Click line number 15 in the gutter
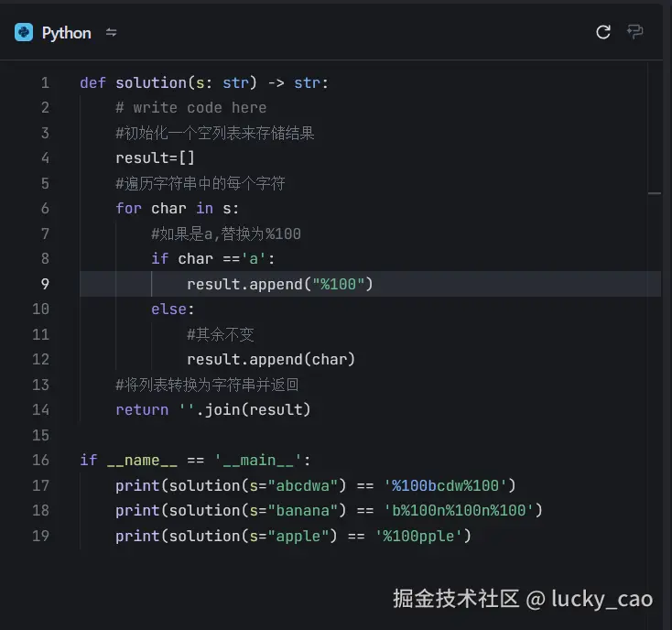The width and height of the screenshot is (672, 630). click(40, 435)
